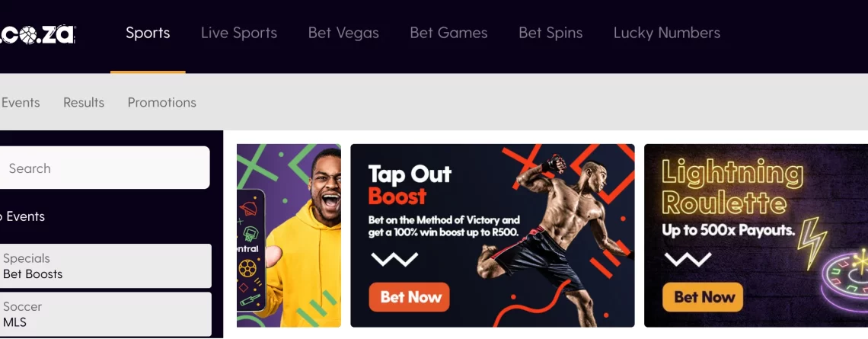Go to Bet Games
The height and width of the screenshot is (339, 868).
tap(448, 34)
